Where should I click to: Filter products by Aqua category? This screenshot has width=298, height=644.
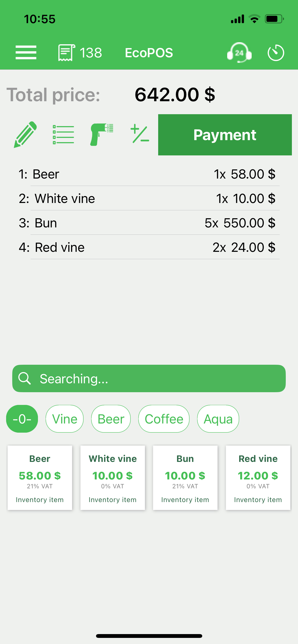[218, 419]
